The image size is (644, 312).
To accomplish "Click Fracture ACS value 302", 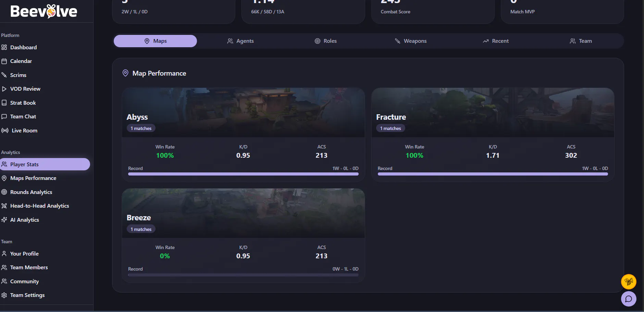I will (x=571, y=156).
